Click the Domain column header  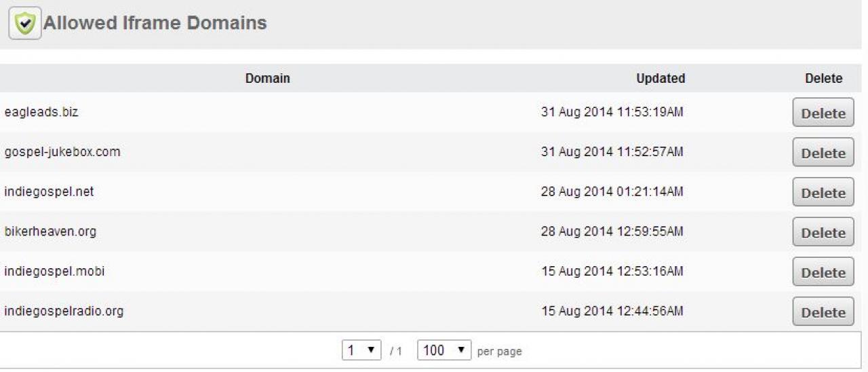click(x=267, y=79)
